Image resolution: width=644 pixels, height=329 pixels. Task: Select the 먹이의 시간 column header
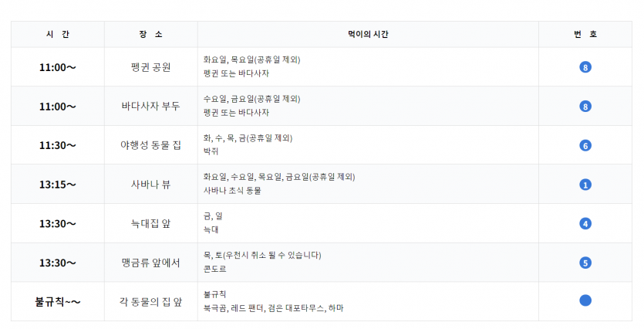pos(368,35)
